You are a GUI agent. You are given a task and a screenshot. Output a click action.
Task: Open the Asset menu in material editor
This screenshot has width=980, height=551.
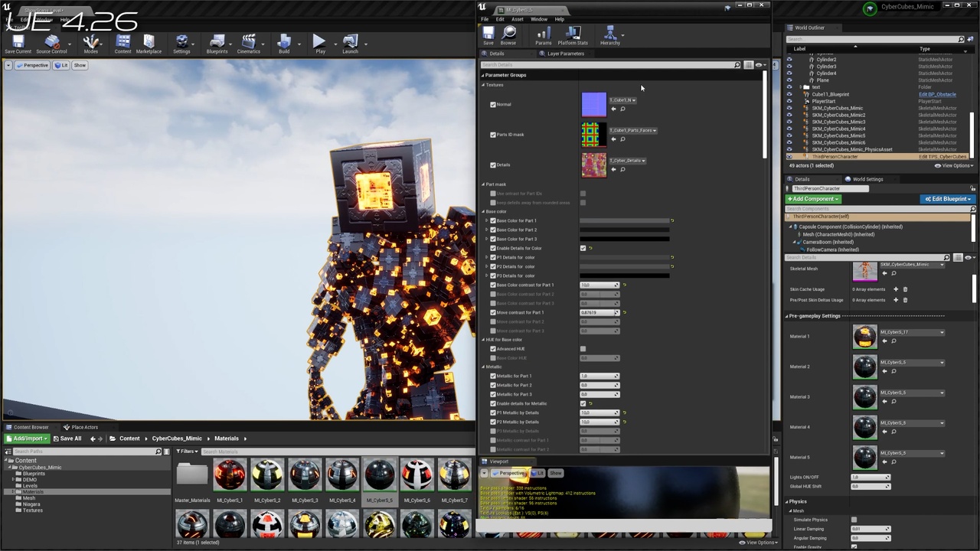click(518, 19)
